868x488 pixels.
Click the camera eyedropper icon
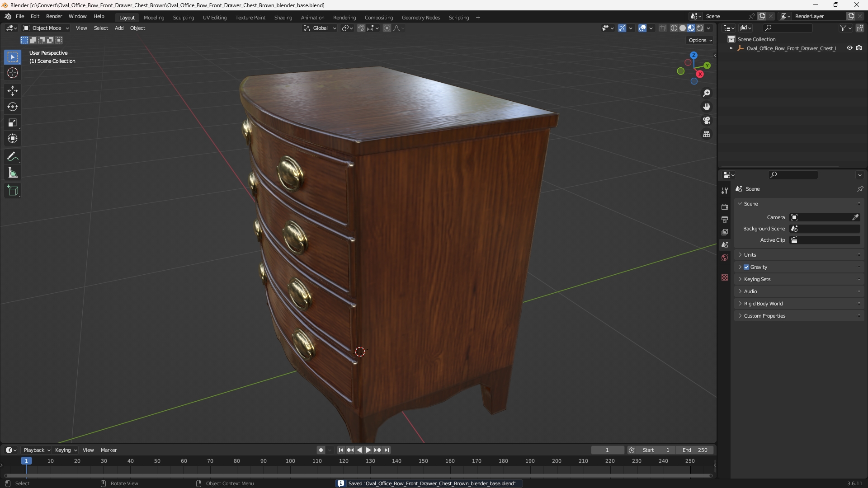point(855,217)
